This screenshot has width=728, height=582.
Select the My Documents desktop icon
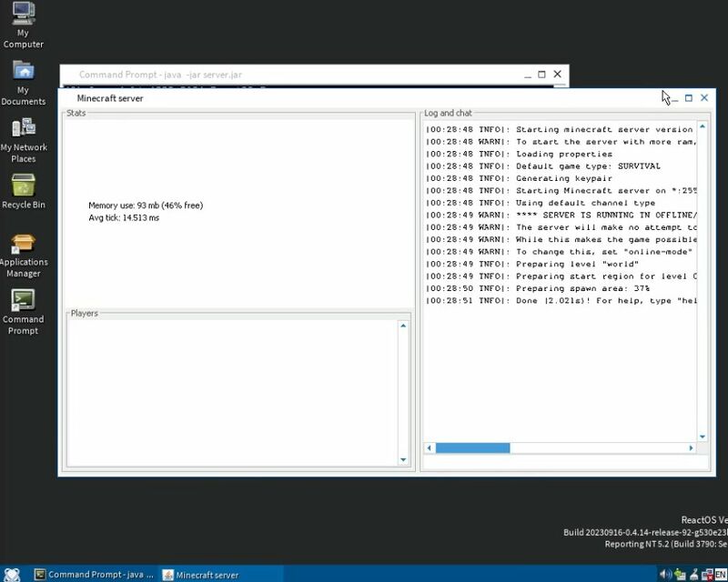click(x=24, y=83)
